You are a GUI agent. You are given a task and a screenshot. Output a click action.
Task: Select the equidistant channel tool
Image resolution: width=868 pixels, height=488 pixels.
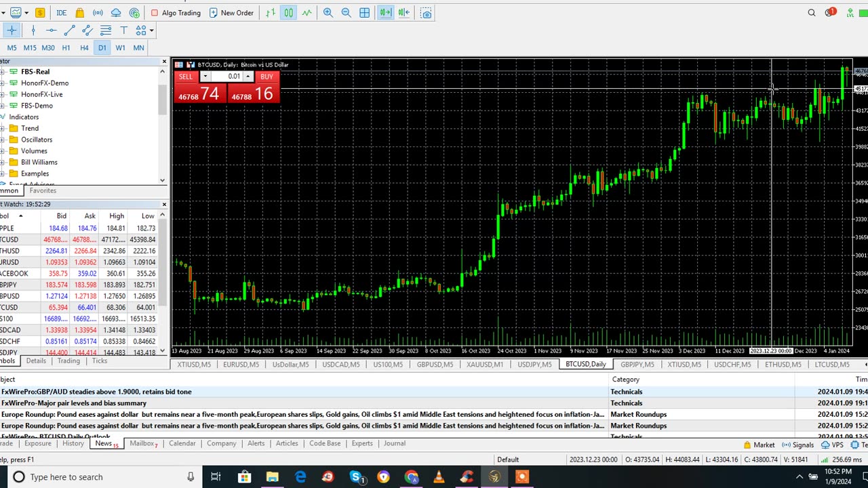(x=87, y=30)
